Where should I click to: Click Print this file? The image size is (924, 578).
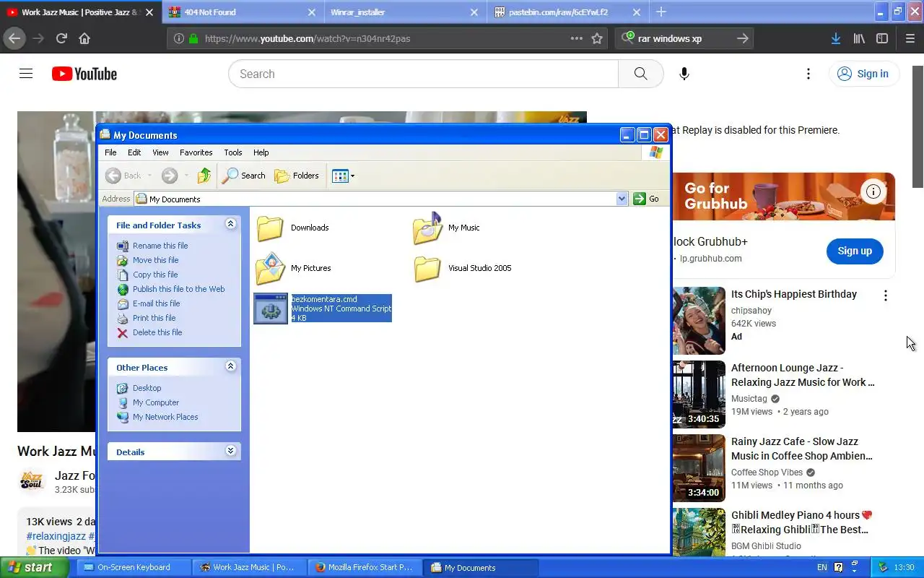[146, 318]
